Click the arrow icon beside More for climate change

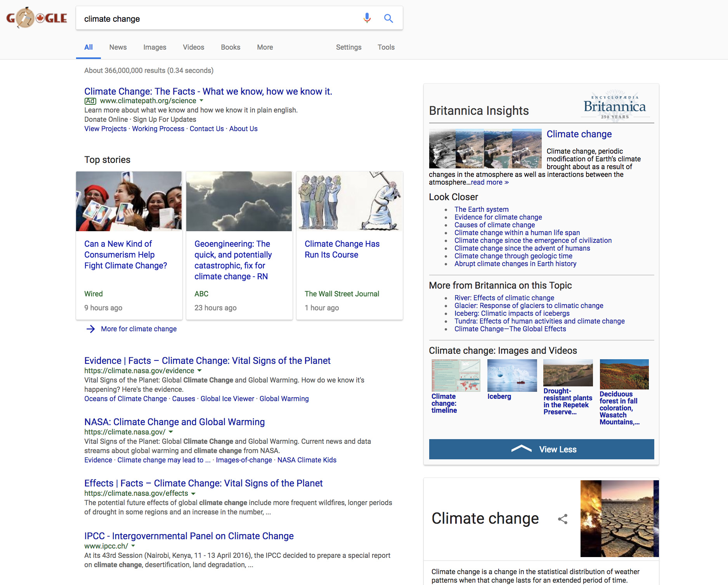[x=90, y=329]
